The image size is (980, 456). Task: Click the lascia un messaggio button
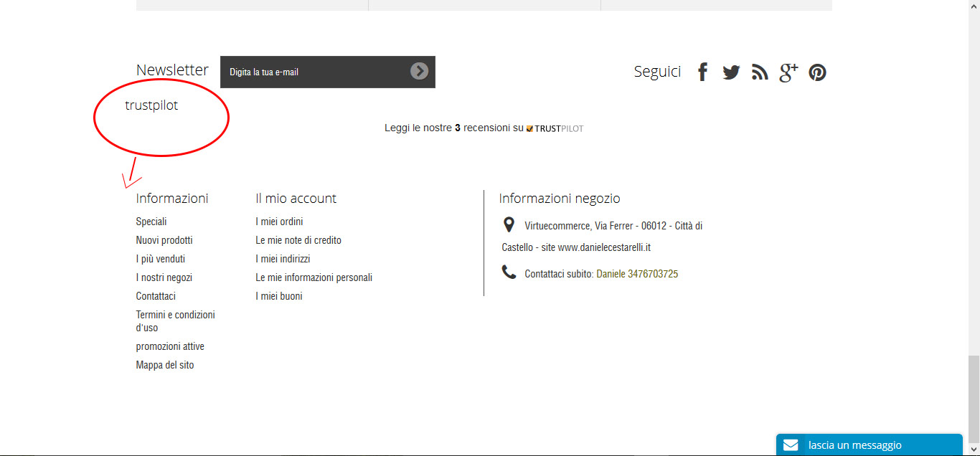coord(854,445)
